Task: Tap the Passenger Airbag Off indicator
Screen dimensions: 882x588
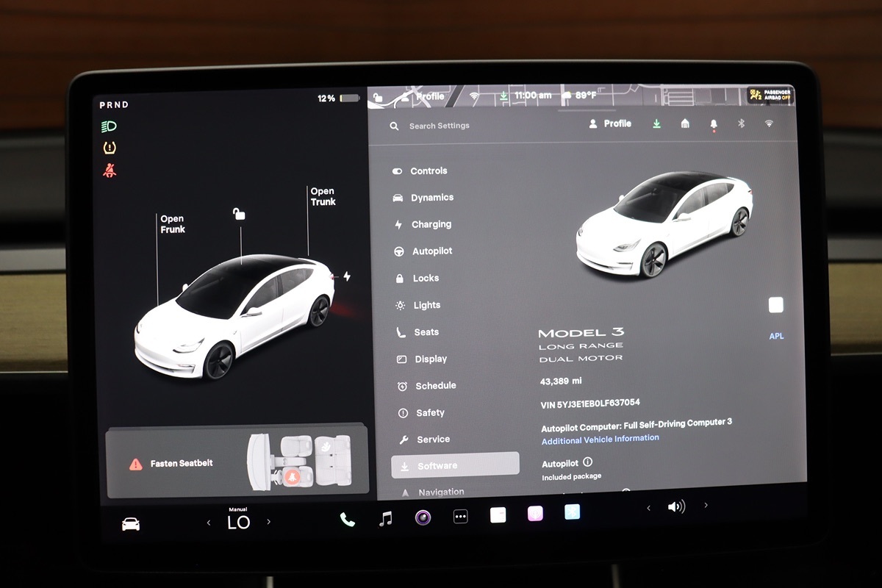Action: coord(770,95)
